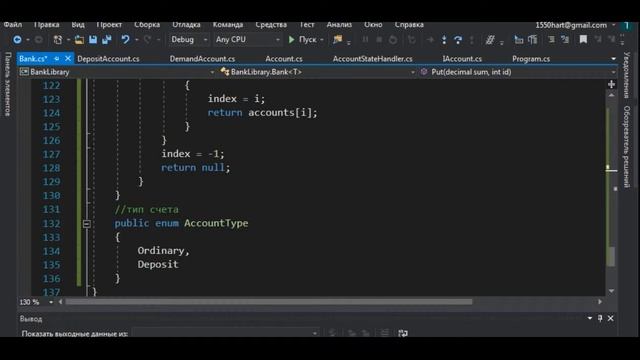The width and height of the screenshot is (640, 360).
Task: Click the Step Into icon
Action: pyautogui.click(x=444, y=40)
